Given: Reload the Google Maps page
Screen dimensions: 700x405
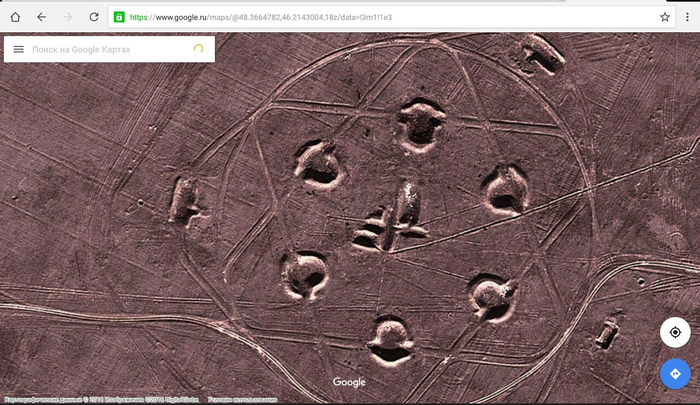Looking at the screenshot, I should [x=94, y=17].
